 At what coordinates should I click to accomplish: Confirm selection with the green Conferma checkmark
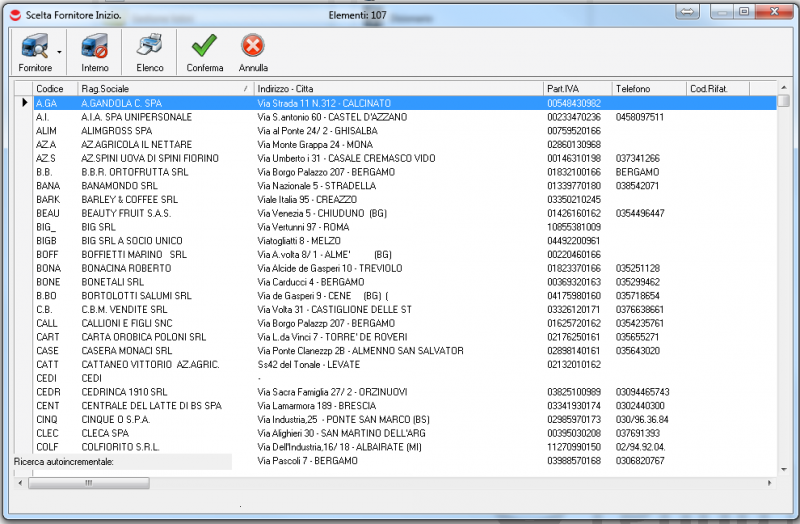click(x=204, y=50)
